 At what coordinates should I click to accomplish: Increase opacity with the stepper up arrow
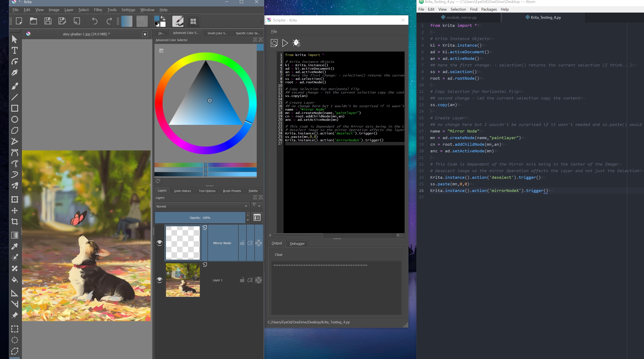248,215
